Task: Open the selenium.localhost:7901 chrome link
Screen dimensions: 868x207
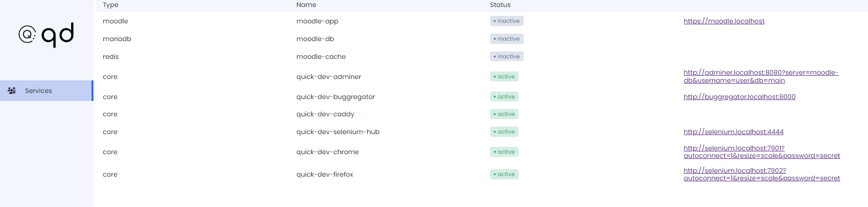Action: click(761, 152)
